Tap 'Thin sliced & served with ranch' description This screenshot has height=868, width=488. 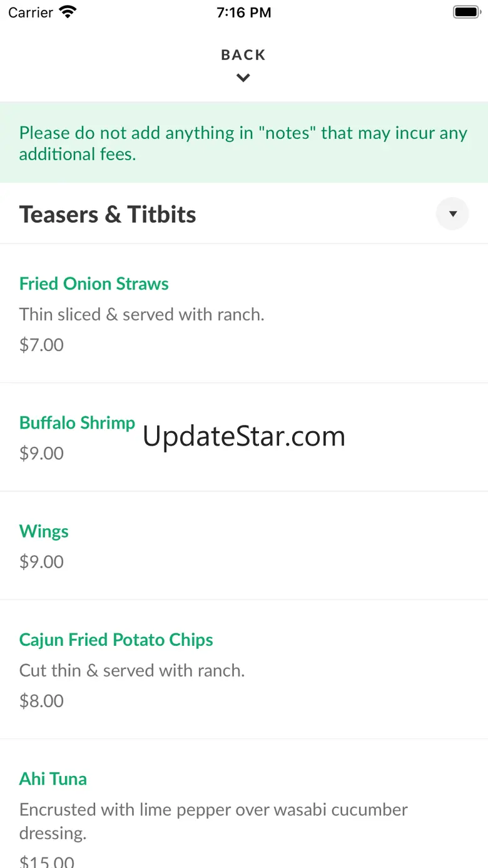[x=142, y=314]
